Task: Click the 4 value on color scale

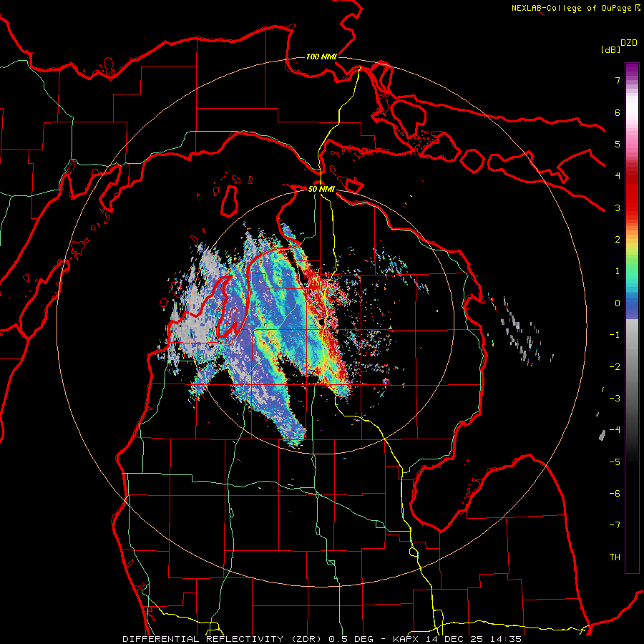Action: (618, 176)
